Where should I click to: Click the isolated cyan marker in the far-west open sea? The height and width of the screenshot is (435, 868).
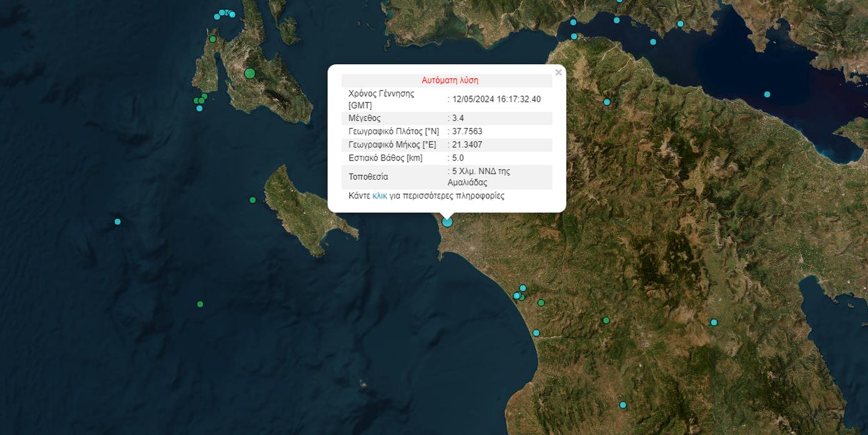pyautogui.click(x=117, y=222)
